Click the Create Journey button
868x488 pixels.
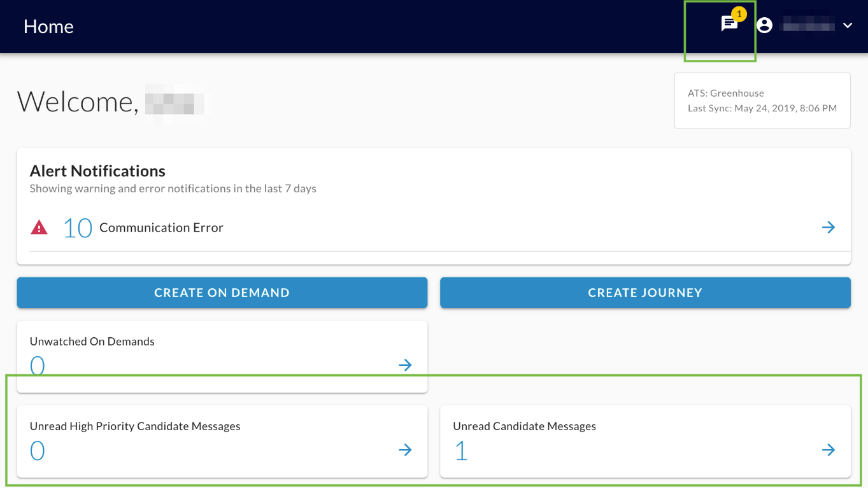pos(645,293)
